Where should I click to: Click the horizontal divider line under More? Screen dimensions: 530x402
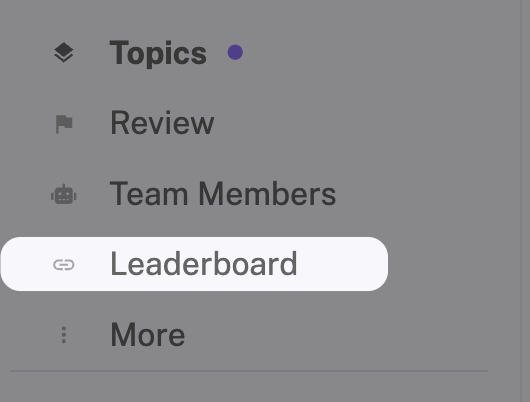click(x=249, y=371)
